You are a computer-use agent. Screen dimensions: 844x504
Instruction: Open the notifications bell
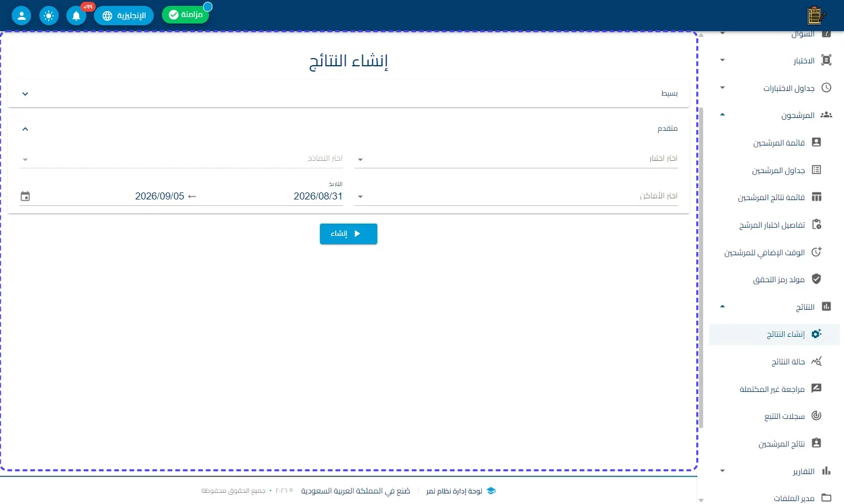(x=76, y=15)
